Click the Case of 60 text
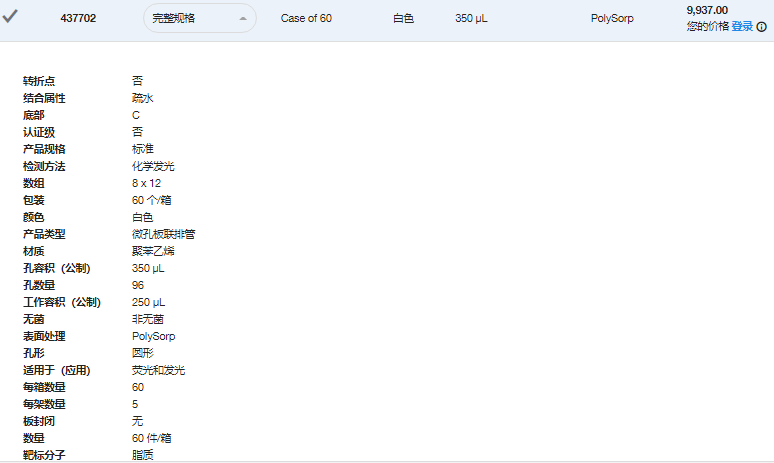 coord(306,18)
